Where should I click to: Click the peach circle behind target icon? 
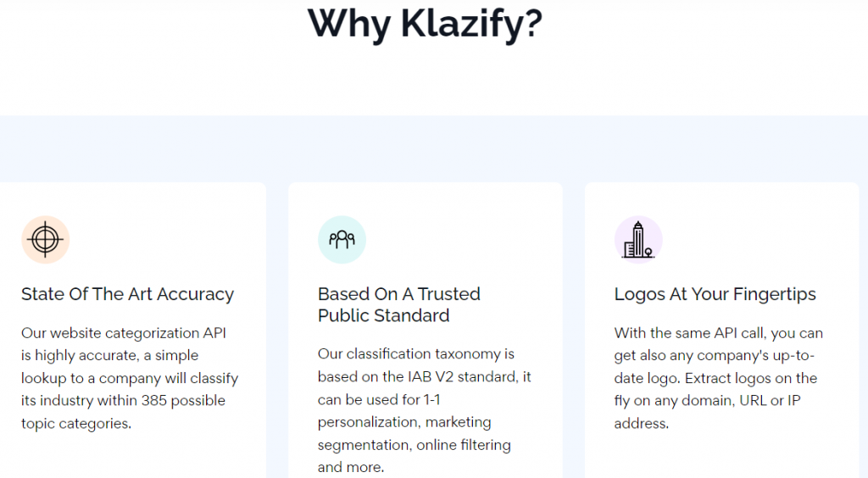point(46,240)
